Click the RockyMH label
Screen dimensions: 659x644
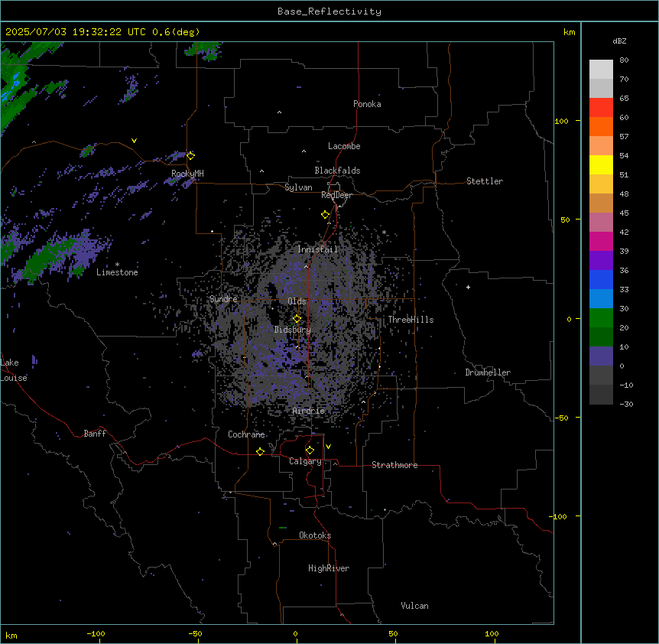coord(187,174)
